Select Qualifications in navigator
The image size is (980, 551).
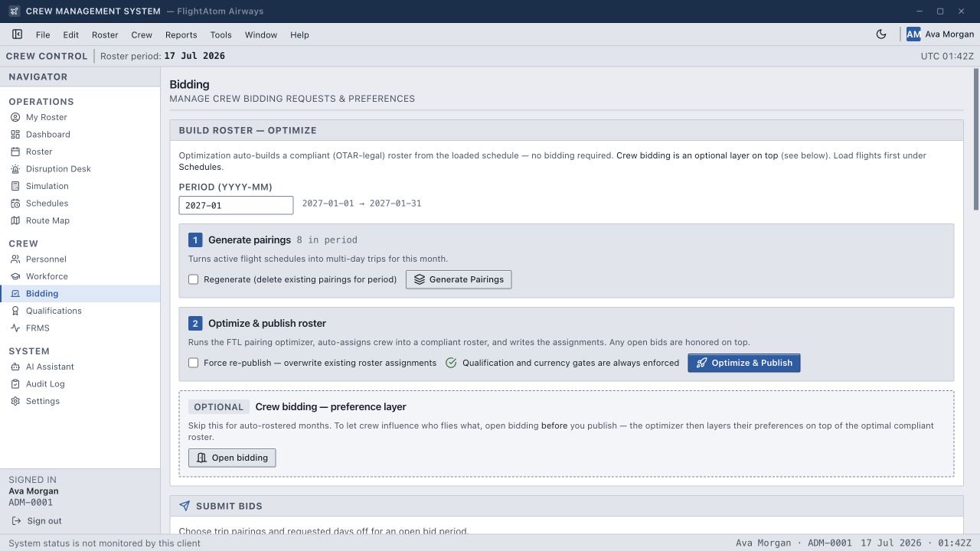(x=80, y=311)
